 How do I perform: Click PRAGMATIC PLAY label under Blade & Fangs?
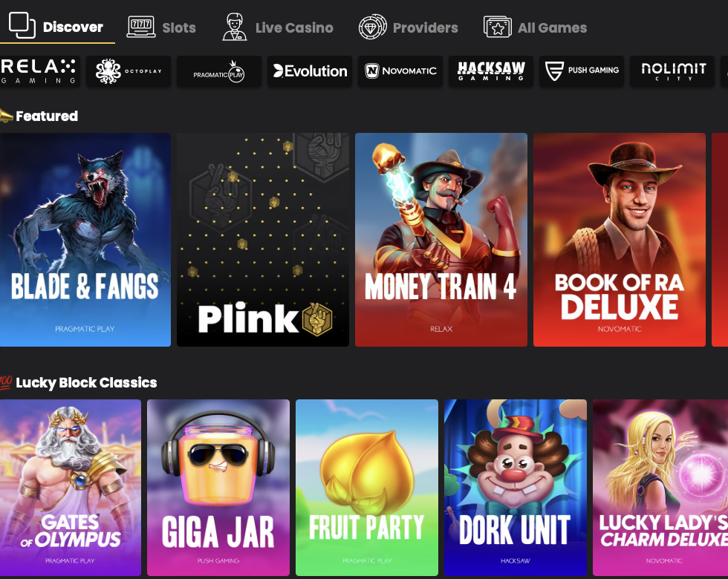85,329
